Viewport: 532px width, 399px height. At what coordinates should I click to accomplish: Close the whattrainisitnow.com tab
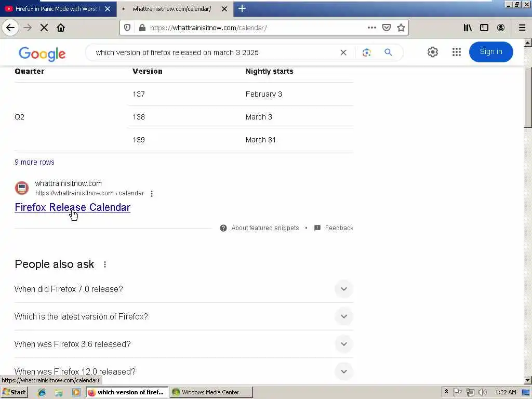pyautogui.click(x=224, y=9)
